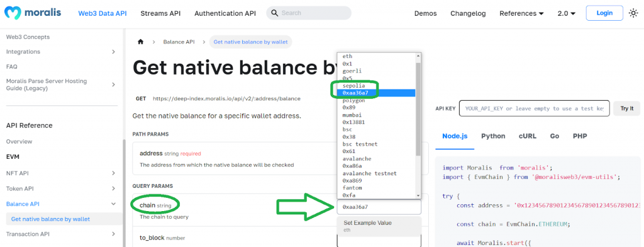Viewport: 644px width, 247px height.
Task: Open the Web3 Data API tab
Action: tap(103, 13)
